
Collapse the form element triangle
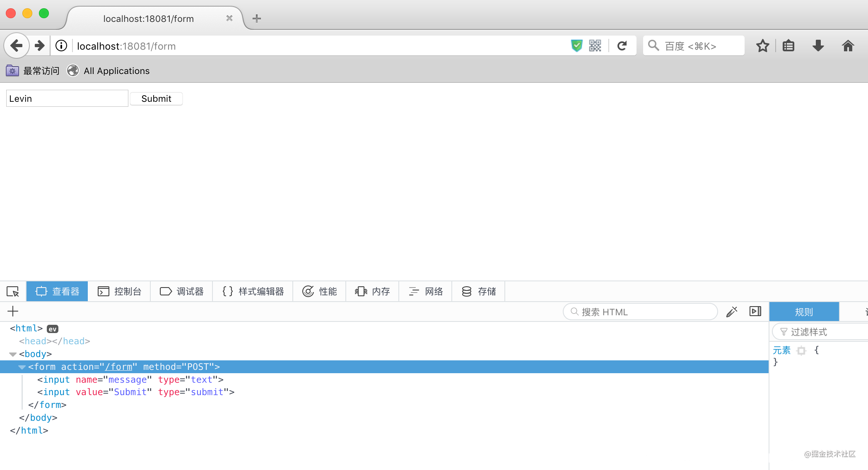pyautogui.click(x=22, y=367)
